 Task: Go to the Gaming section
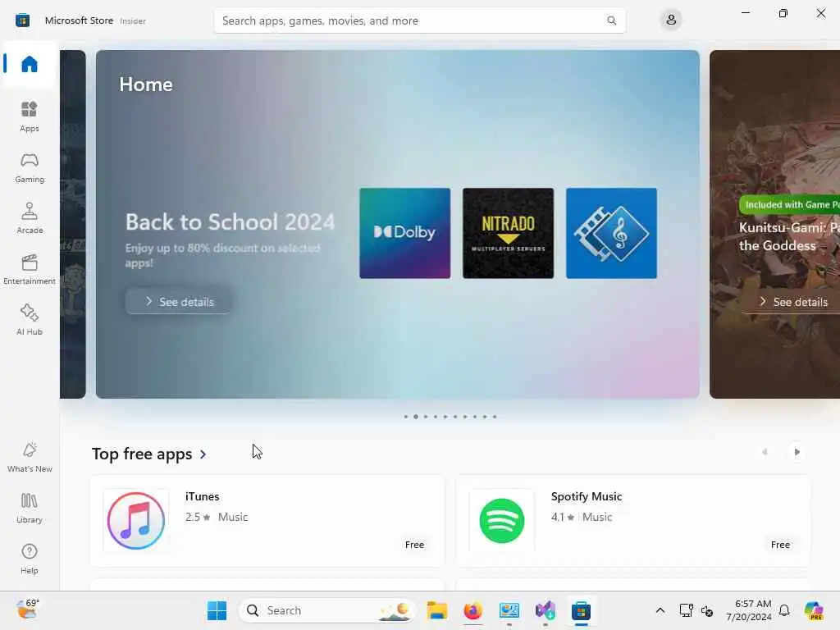[x=30, y=167]
